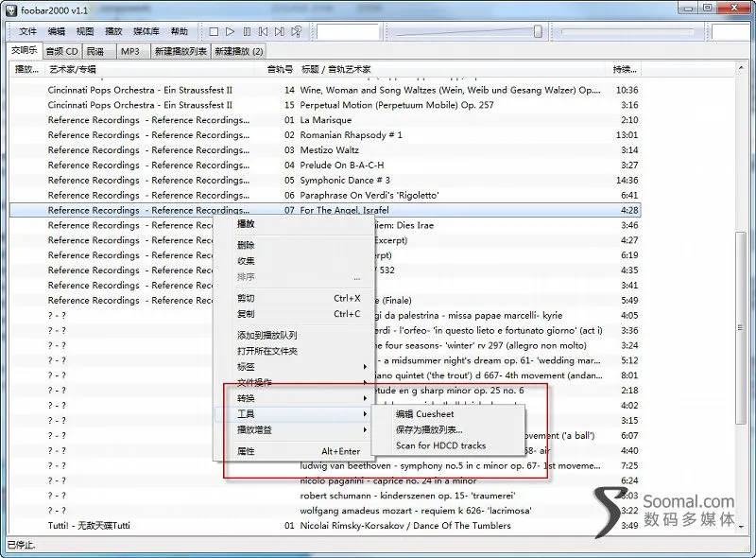Screen dimensions: 756x558
Task: Switch to the 音频 CD playlist tab
Action: click(62, 51)
